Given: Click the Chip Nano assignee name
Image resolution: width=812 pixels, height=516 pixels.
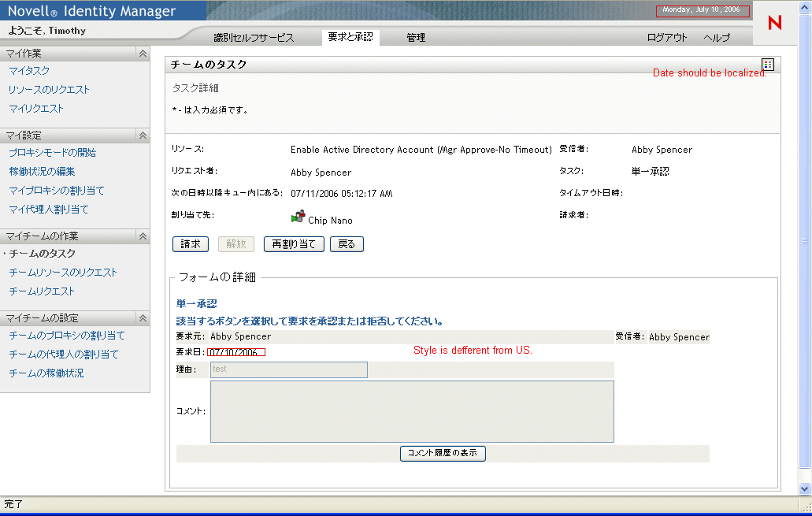Looking at the screenshot, I should 331,220.
